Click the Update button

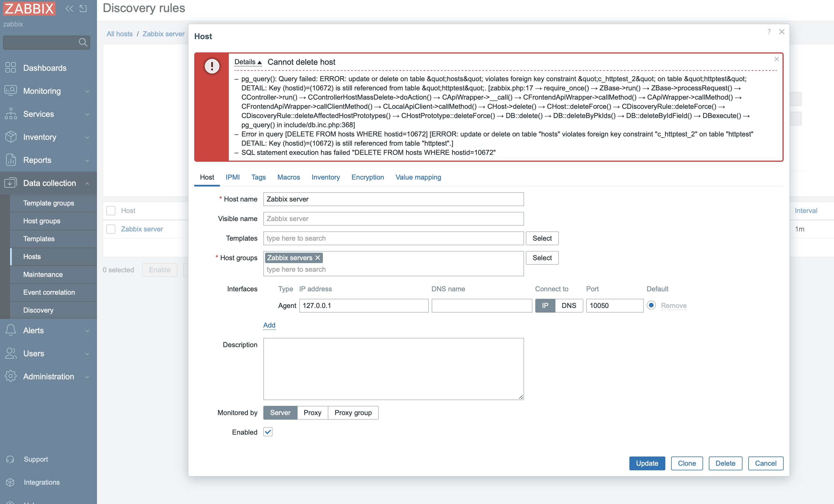click(647, 463)
